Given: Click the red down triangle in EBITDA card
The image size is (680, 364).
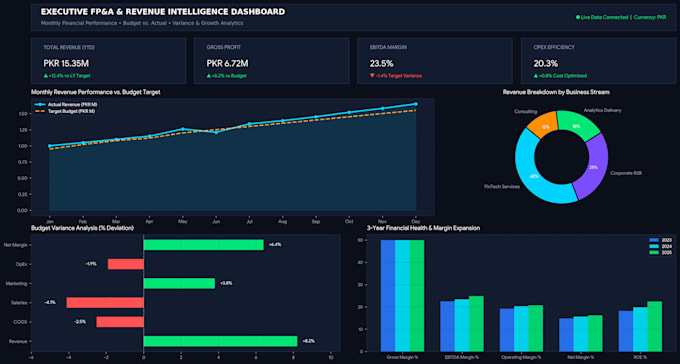Looking at the screenshot, I should [x=372, y=76].
